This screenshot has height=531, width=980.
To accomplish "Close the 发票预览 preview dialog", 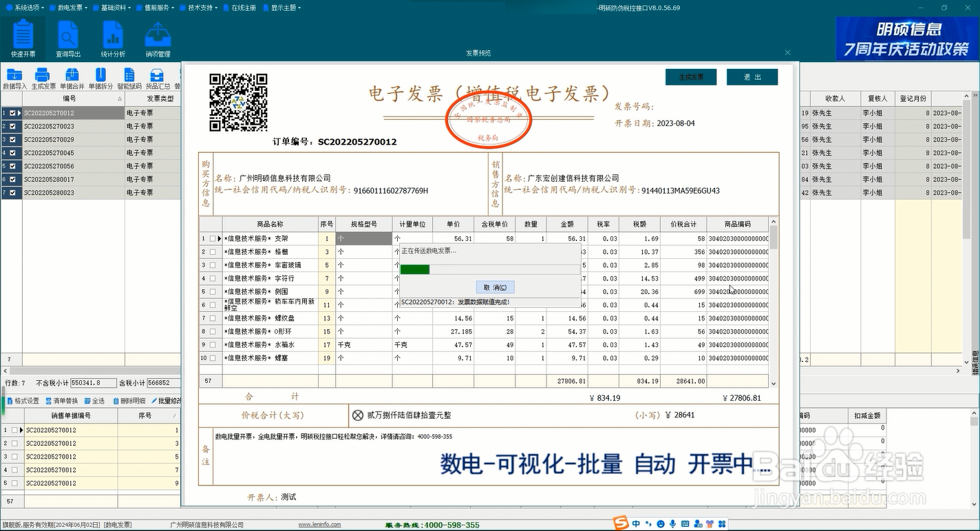I will coord(787,52).
